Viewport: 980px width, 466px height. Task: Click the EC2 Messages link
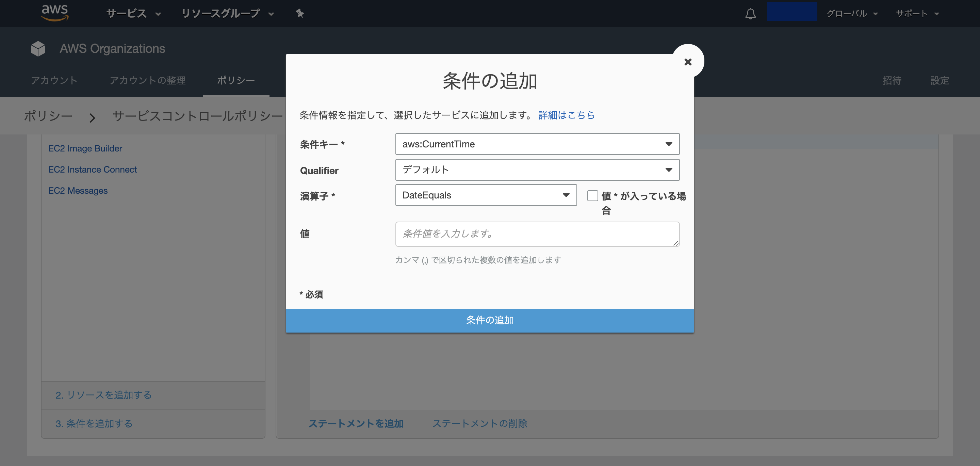coord(78,190)
